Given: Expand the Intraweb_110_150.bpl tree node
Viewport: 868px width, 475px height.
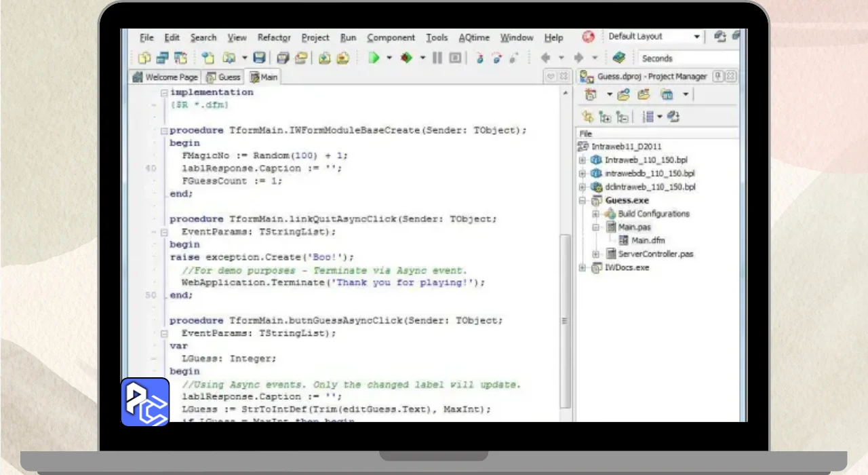Looking at the screenshot, I should (x=582, y=160).
